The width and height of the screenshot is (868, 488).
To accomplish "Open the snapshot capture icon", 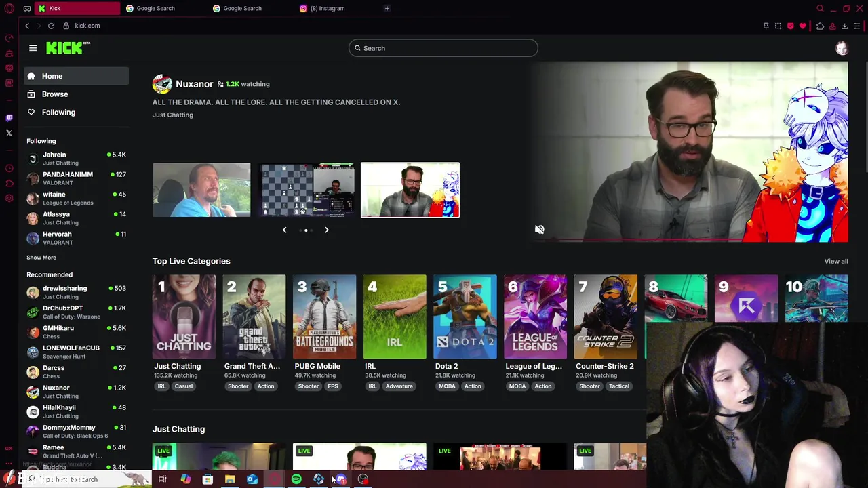I will pos(778,26).
